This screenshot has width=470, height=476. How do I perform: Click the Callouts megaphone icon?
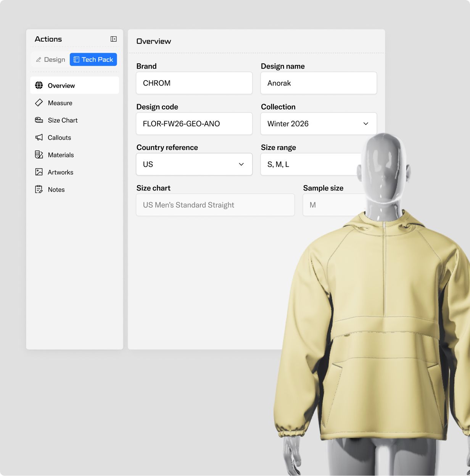(x=39, y=137)
